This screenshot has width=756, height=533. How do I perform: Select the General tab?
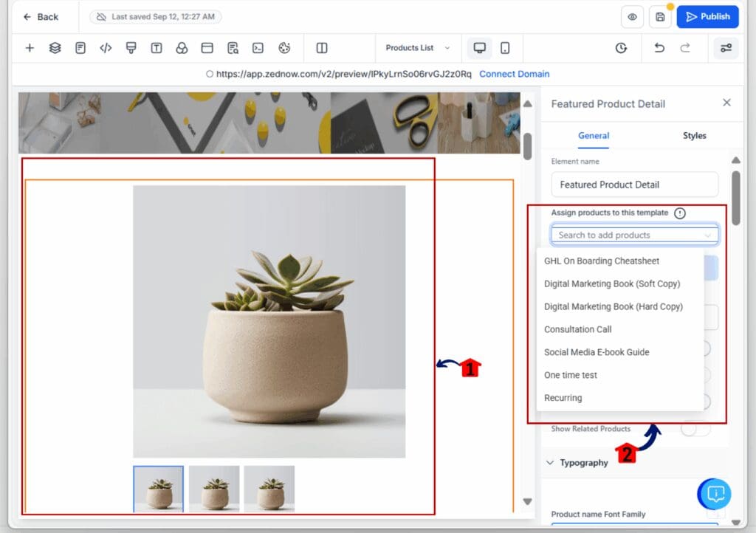[594, 136]
